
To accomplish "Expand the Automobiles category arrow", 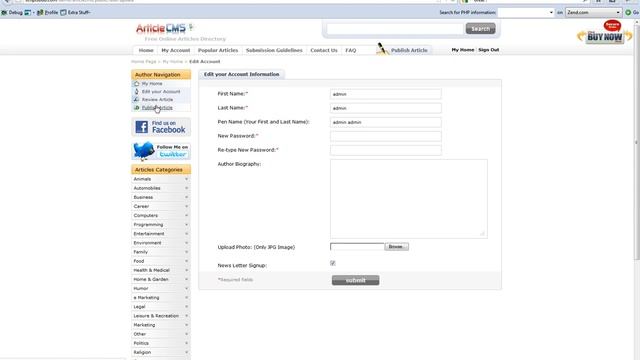I will coord(187,188).
